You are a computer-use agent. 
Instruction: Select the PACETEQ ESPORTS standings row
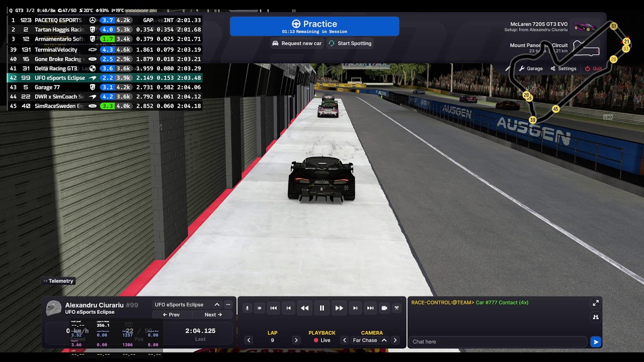coord(105,20)
